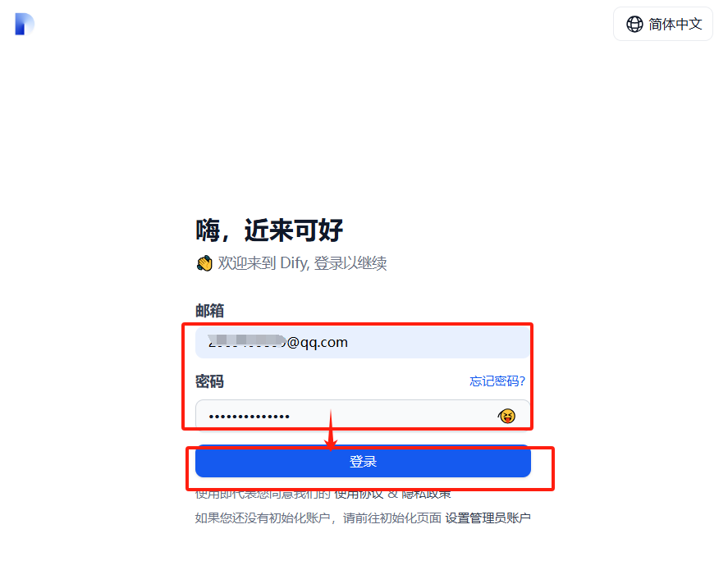Click the blurred portion of email address
Screen dimensions: 728x570
(x=247, y=341)
